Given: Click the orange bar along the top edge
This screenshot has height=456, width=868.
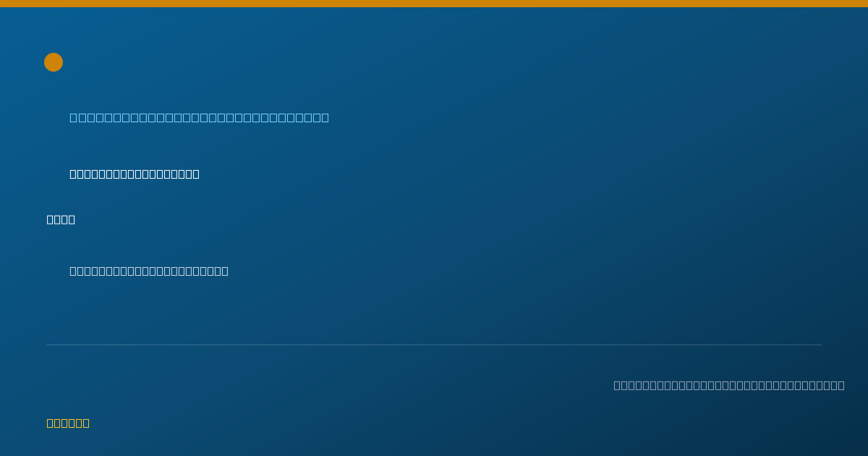Looking at the screenshot, I should pyautogui.click(x=434, y=4).
